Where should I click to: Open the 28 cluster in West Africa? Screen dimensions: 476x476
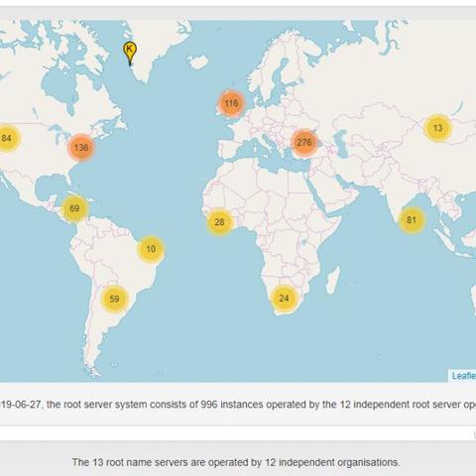point(220,222)
